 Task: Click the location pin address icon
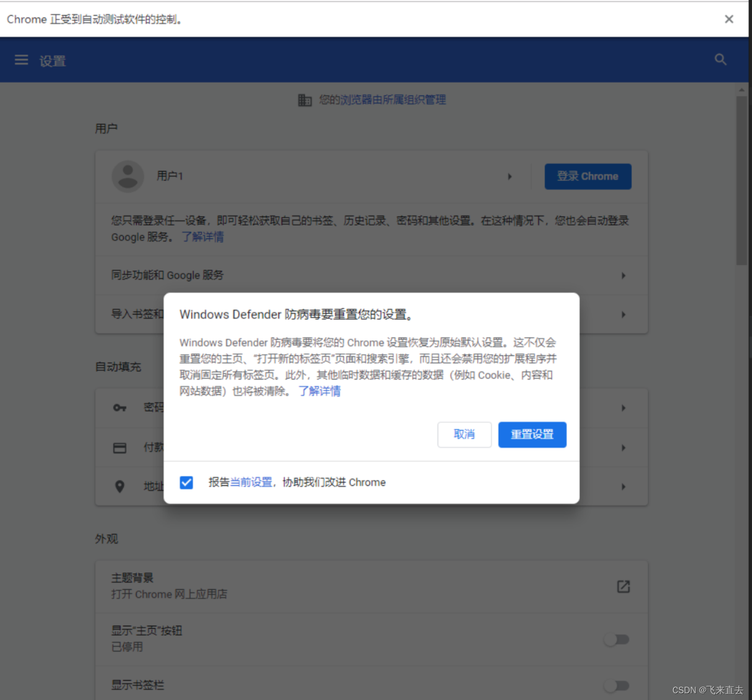pyautogui.click(x=120, y=486)
